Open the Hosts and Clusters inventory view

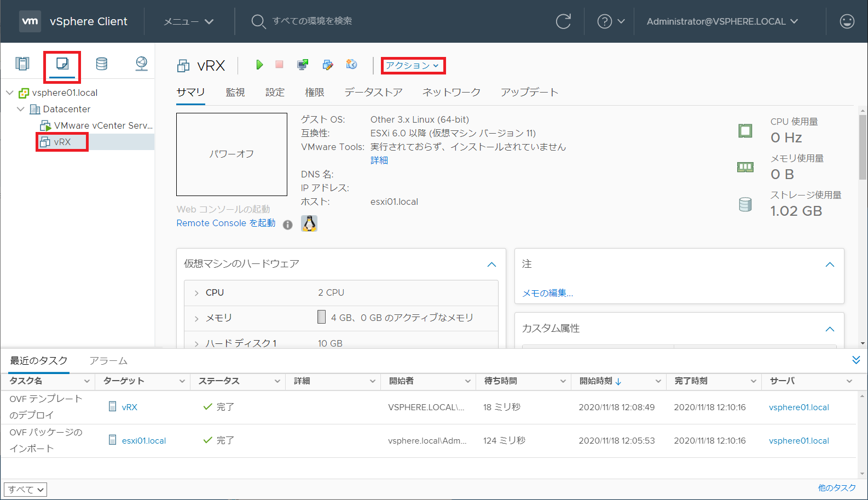22,64
